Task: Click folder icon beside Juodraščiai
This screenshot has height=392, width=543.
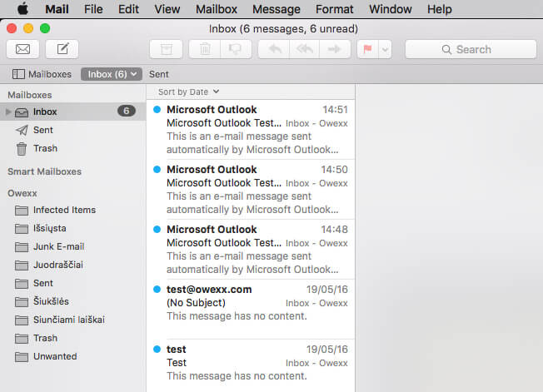Action: [x=22, y=265]
